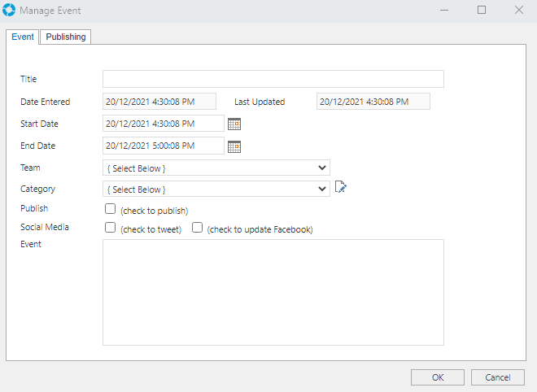
Task: Click the Manage Event app logo icon
Action: [x=10, y=10]
